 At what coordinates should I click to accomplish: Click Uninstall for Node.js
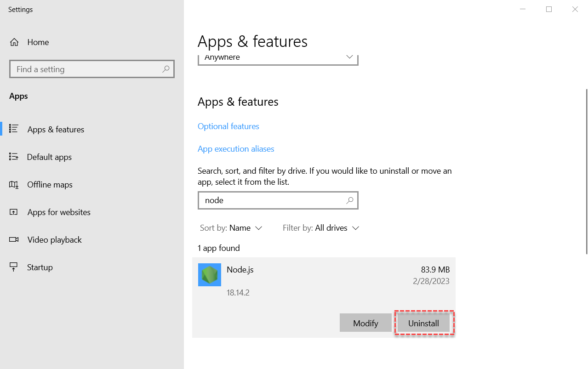click(424, 323)
